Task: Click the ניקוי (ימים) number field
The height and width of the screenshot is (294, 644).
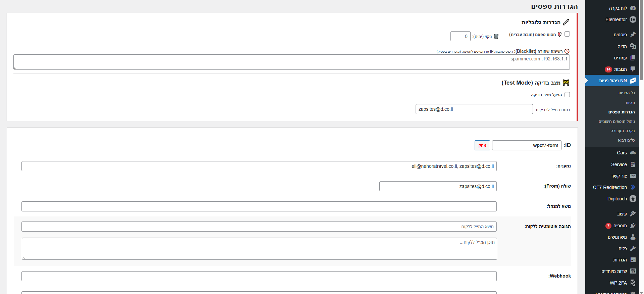Action: click(x=460, y=36)
